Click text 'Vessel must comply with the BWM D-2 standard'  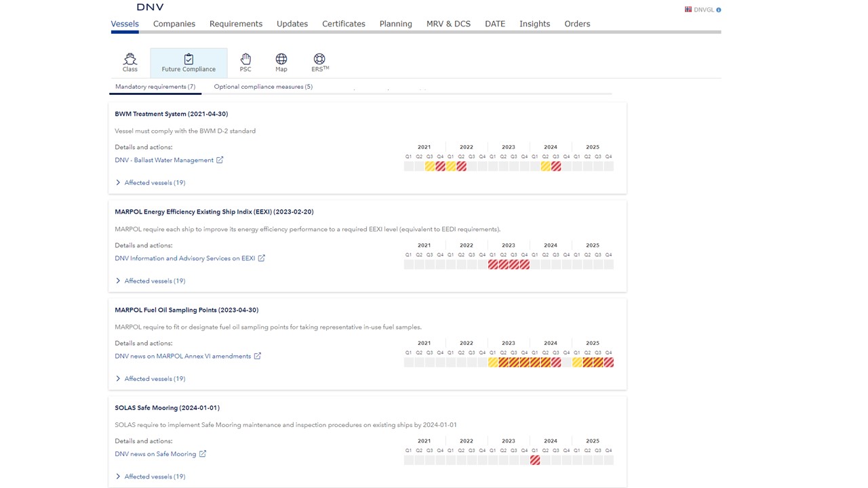click(185, 131)
